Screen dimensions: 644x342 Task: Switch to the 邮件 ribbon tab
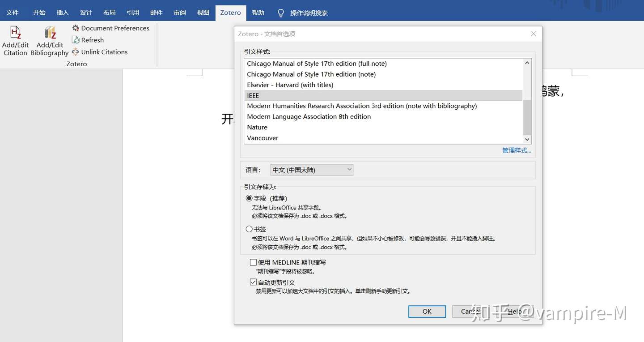(156, 13)
